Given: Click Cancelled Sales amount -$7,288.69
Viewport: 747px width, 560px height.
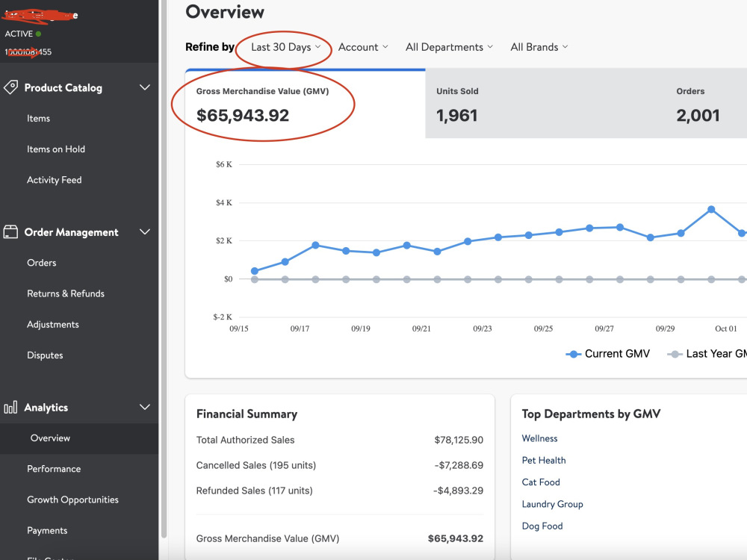Looking at the screenshot, I should click(459, 465).
